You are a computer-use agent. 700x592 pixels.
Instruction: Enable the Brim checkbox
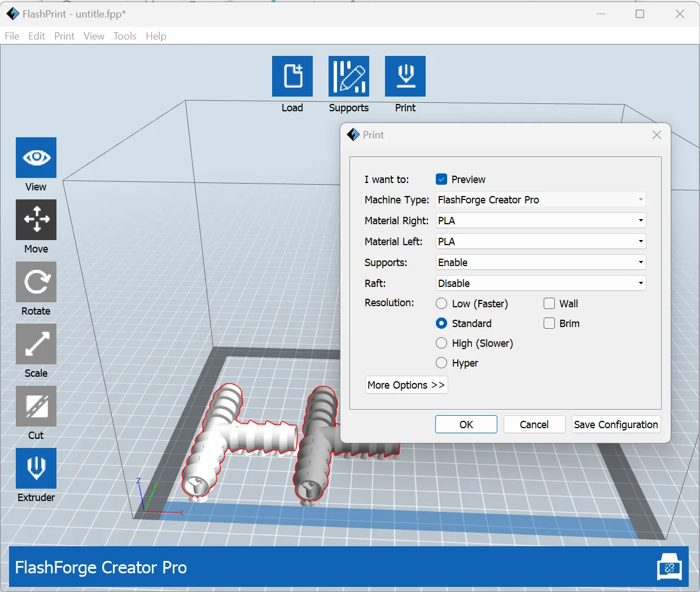coord(549,323)
